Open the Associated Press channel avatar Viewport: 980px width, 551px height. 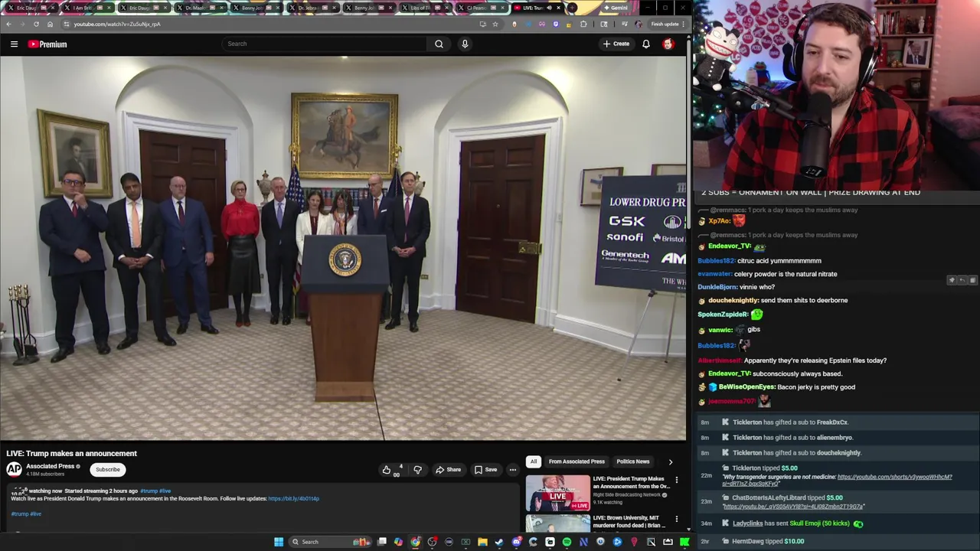14,470
